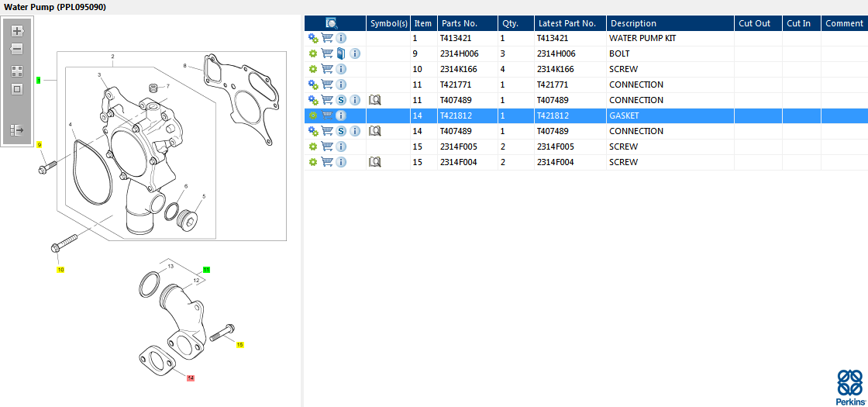Add screw 2314F004 to cart
Screen dimensions: 868x407
point(327,162)
